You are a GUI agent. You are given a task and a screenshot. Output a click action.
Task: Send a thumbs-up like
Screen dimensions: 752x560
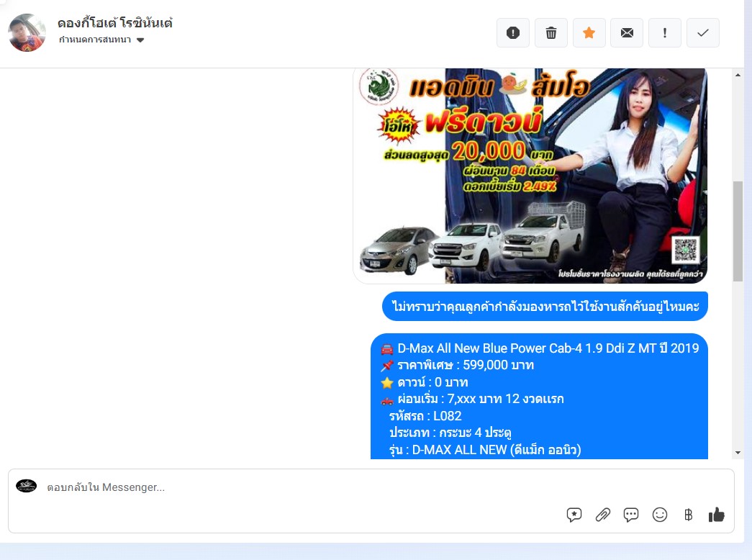tap(717, 515)
